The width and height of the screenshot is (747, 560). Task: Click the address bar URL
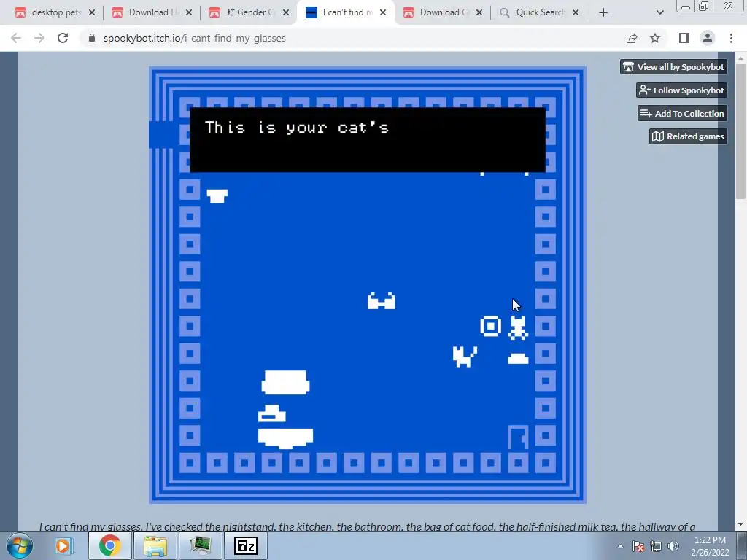tap(194, 38)
